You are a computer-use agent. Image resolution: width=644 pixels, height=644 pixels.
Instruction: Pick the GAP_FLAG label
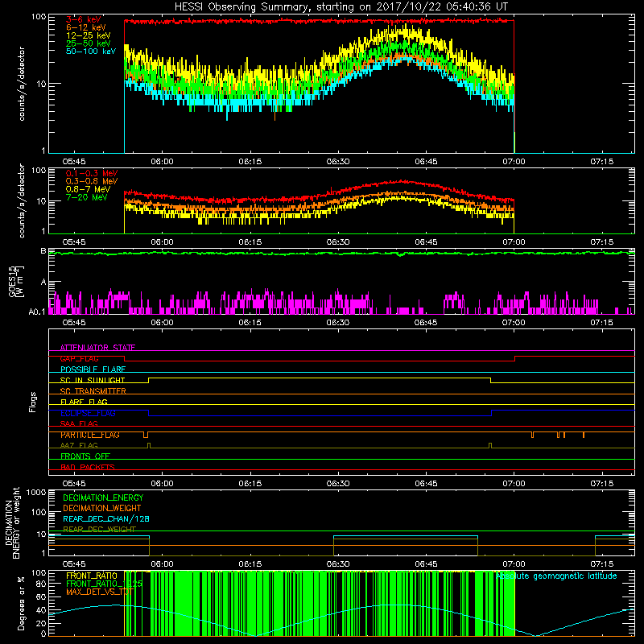pos(79,358)
